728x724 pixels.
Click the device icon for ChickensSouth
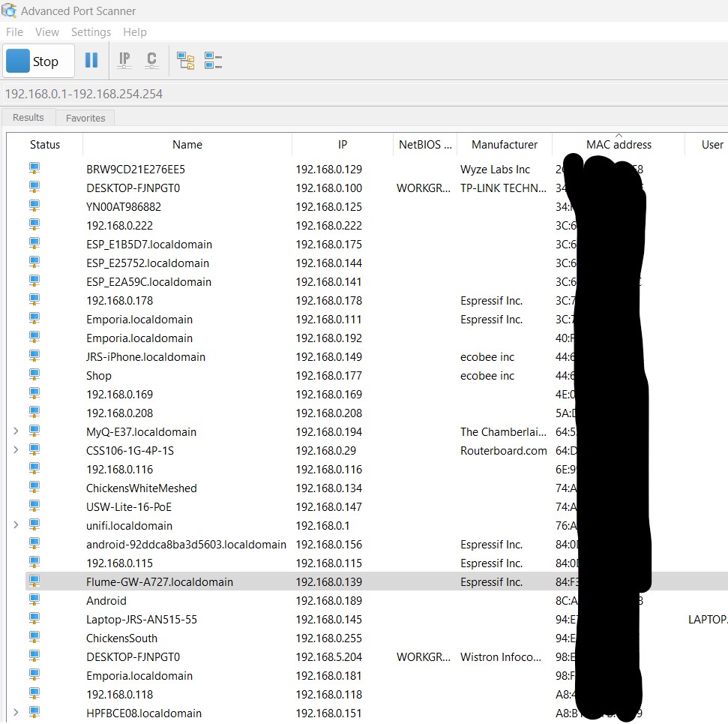pyautogui.click(x=34, y=637)
